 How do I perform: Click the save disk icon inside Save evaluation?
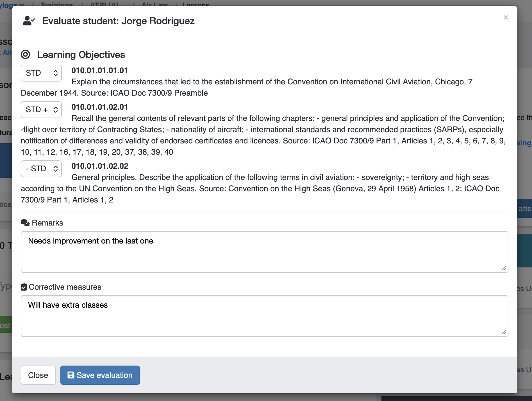[x=71, y=375]
